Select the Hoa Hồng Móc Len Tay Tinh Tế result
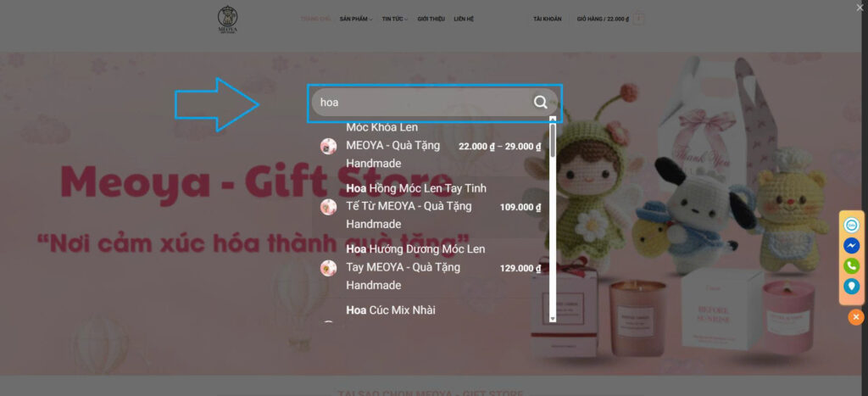The width and height of the screenshot is (868, 396). pos(431,207)
